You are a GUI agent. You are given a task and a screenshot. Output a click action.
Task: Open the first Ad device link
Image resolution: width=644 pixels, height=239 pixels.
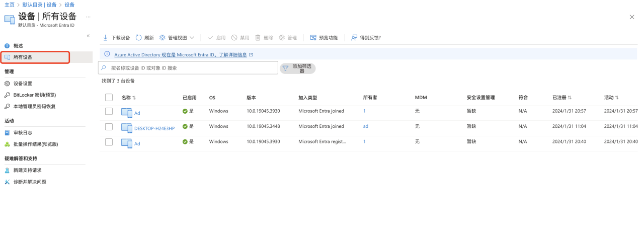coord(137,113)
